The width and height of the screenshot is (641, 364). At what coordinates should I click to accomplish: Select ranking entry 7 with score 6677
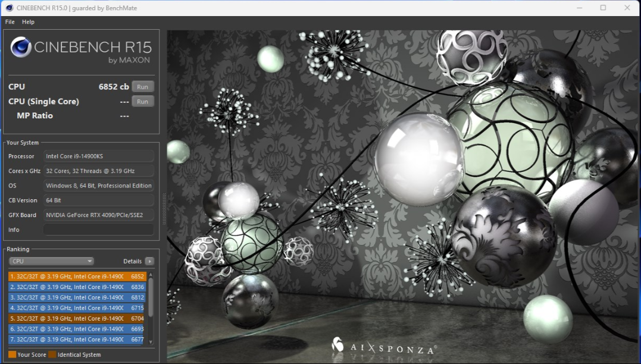pos(77,340)
